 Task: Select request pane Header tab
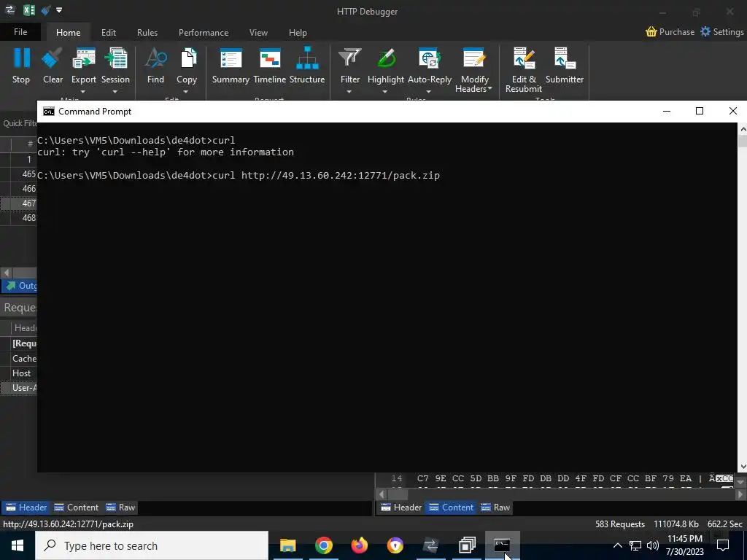(27, 507)
